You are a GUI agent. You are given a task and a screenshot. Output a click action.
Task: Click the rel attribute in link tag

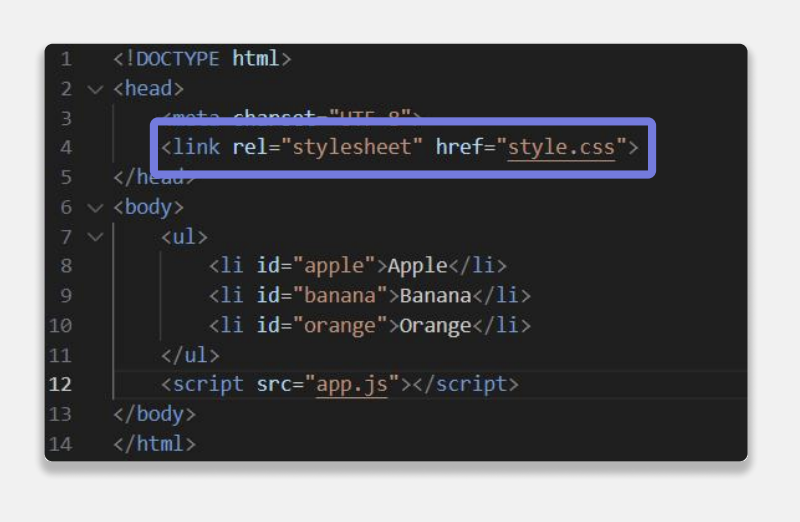251,147
